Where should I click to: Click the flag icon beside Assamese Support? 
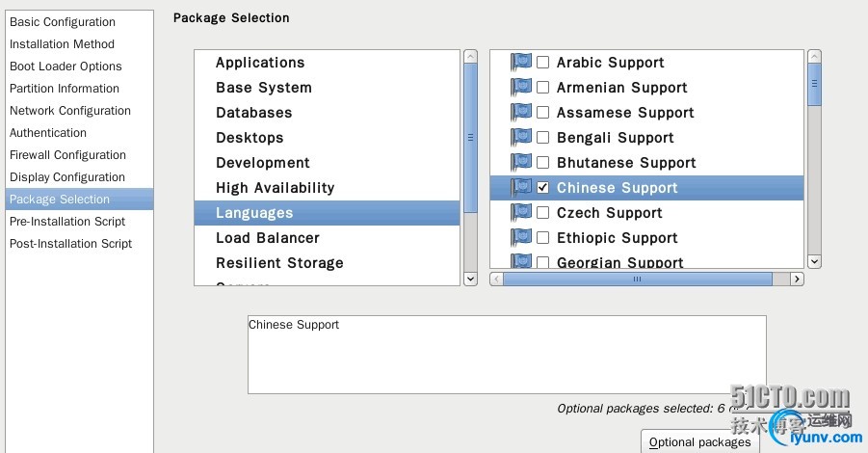pyautogui.click(x=521, y=113)
